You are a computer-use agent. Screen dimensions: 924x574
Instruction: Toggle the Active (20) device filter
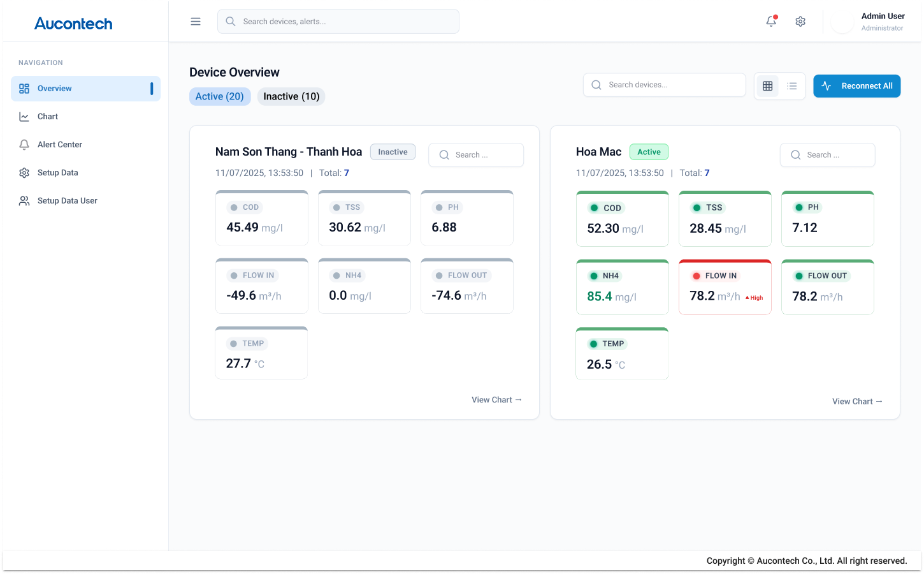pos(220,96)
